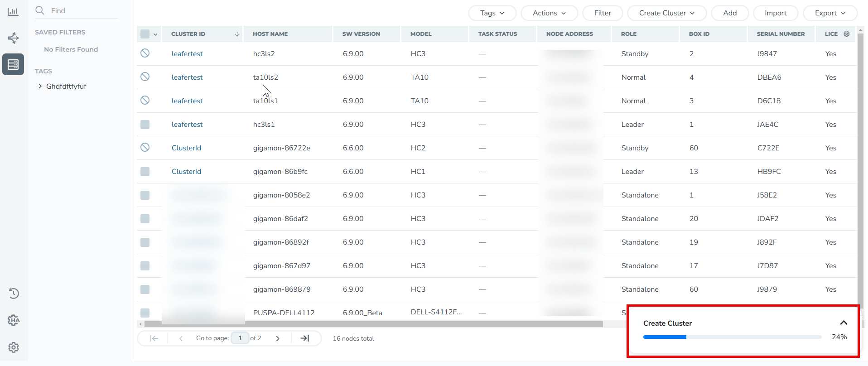868x366 pixels.
Task: Go to the next page arrow
Action: [278, 338]
